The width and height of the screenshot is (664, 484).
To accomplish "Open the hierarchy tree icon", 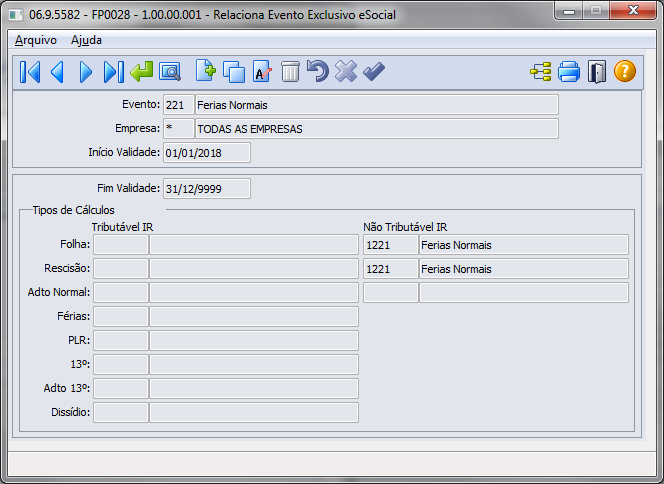I will click(x=541, y=72).
